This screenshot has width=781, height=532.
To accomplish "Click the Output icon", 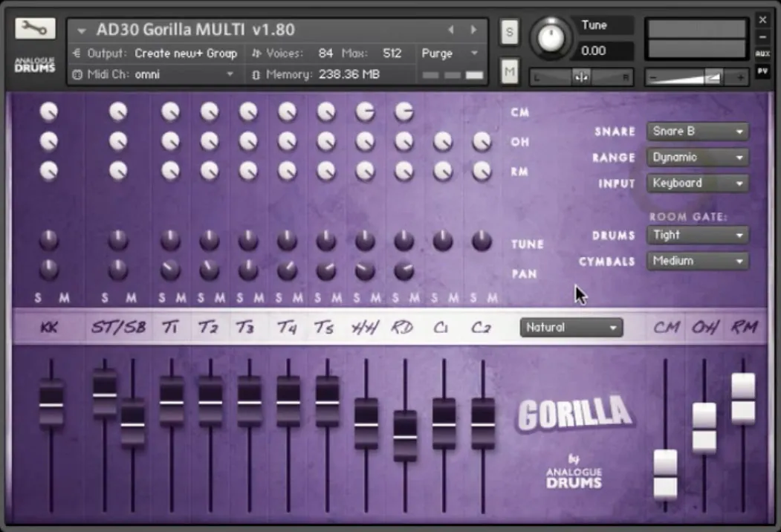I will (77, 53).
